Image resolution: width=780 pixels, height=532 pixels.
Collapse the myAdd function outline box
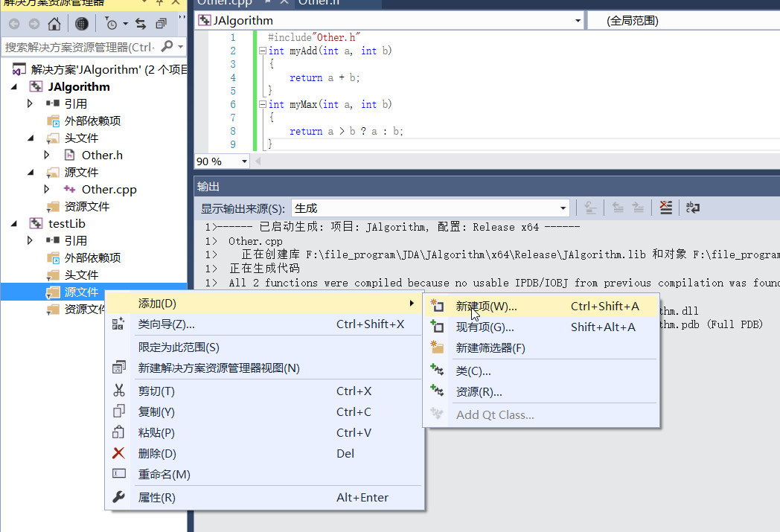click(263, 51)
